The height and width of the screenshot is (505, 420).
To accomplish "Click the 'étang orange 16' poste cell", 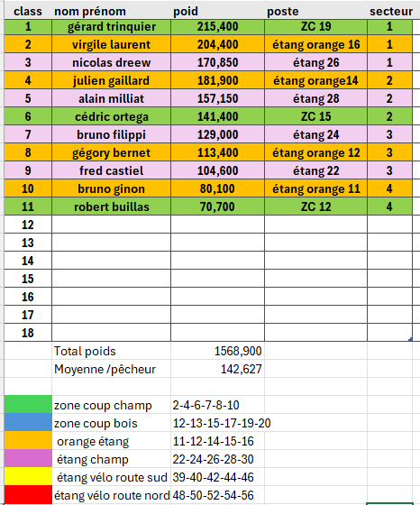I will 315,45.
